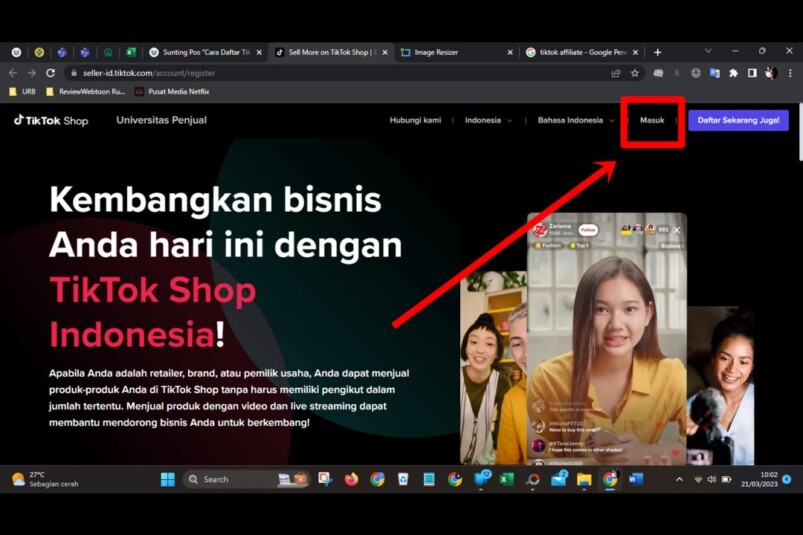Image resolution: width=803 pixels, height=535 pixels.
Task: Open the URB bookmark folder
Action: point(23,92)
